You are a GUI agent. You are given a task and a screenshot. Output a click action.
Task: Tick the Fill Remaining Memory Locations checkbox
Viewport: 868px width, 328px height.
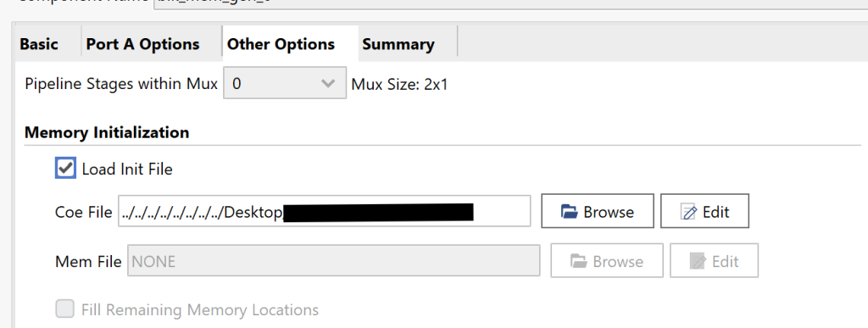64,309
